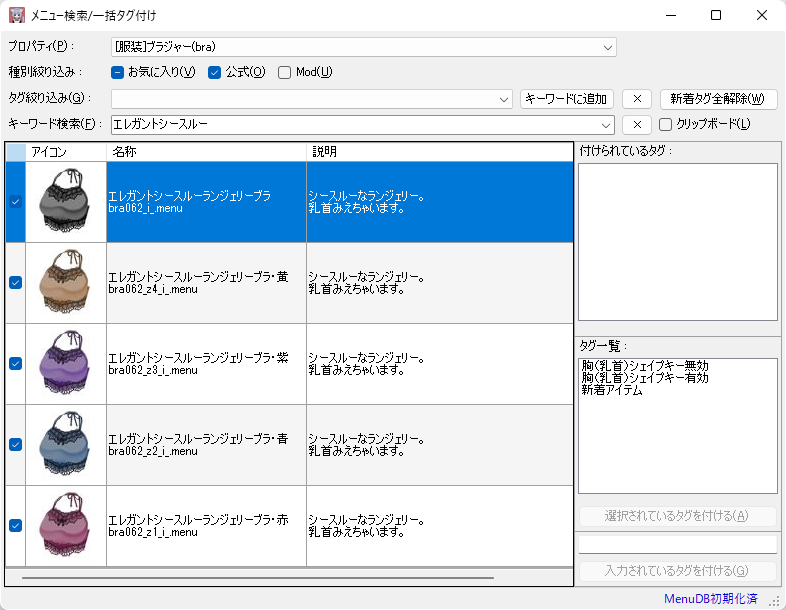Click the 説明 column header
The image size is (786, 610).
[440, 152]
